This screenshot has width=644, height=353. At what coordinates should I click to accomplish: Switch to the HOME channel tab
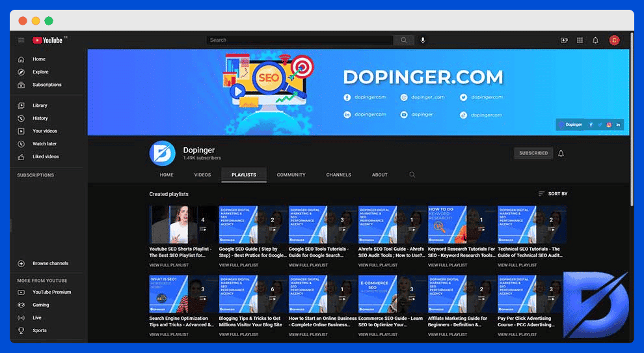click(167, 175)
